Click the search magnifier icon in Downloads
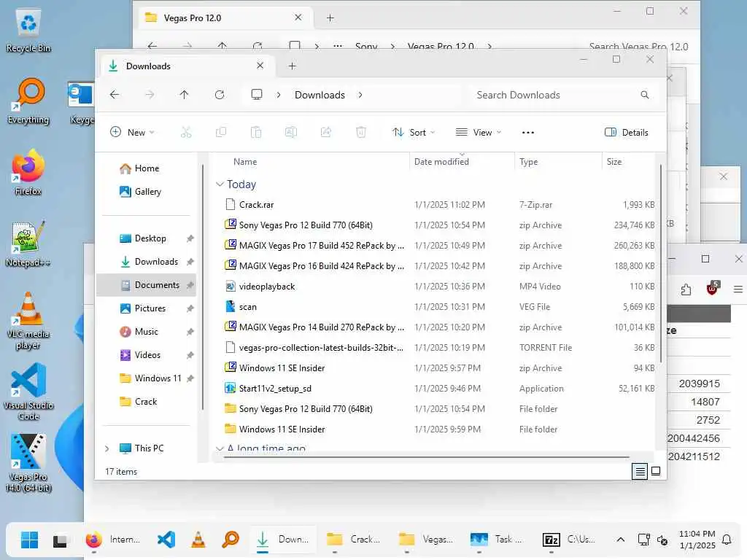The width and height of the screenshot is (747, 560). 645,95
